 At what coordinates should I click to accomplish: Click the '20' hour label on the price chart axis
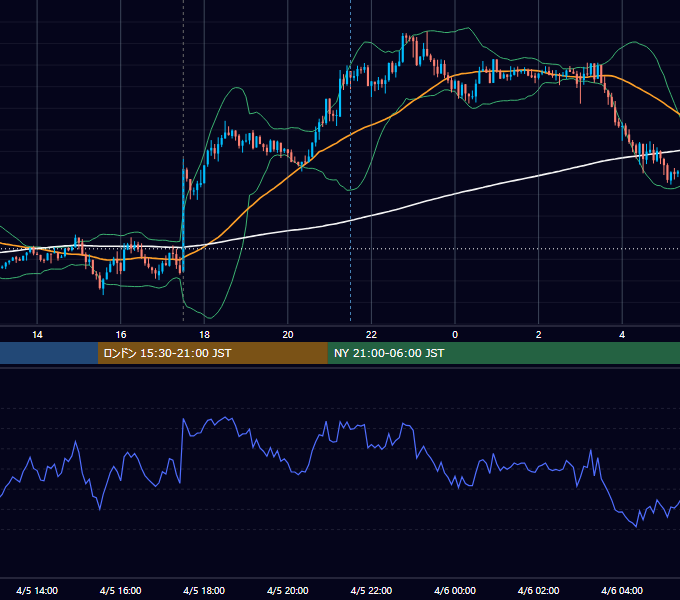tap(288, 335)
